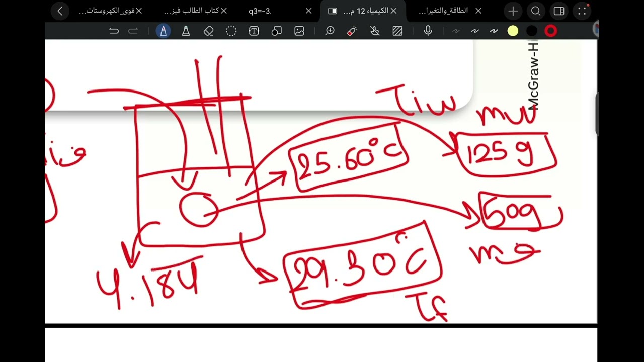This screenshot has height=362, width=644.
Task: Switch to the الطاقة_والتغيرا tab
Action: pos(443,11)
